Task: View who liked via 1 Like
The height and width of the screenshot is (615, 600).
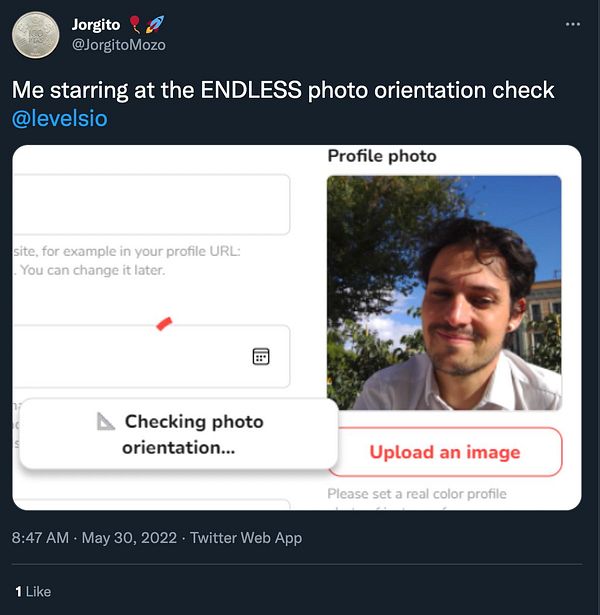Action: click(x=32, y=591)
